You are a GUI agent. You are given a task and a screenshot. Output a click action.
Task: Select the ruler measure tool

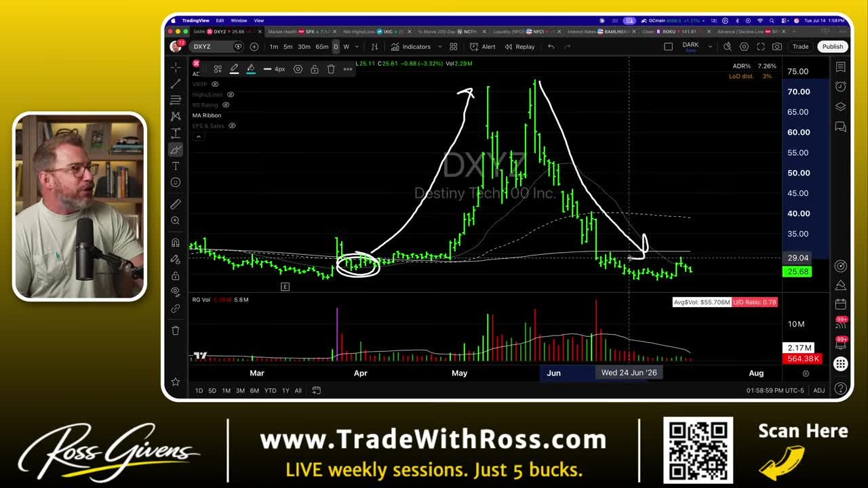pyautogui.click(x=176, y=204)
